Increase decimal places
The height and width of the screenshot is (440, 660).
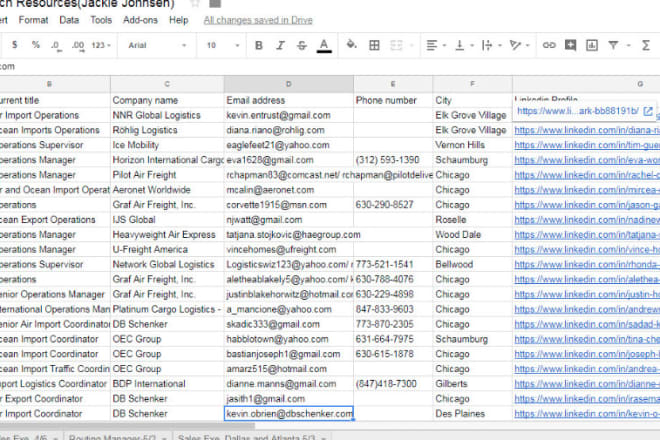point(78,45)
